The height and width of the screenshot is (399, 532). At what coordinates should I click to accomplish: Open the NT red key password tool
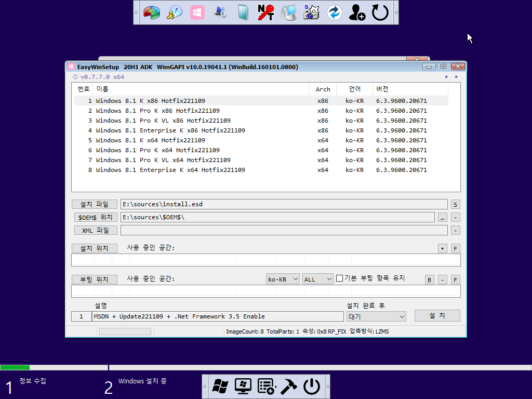[265, 12]
